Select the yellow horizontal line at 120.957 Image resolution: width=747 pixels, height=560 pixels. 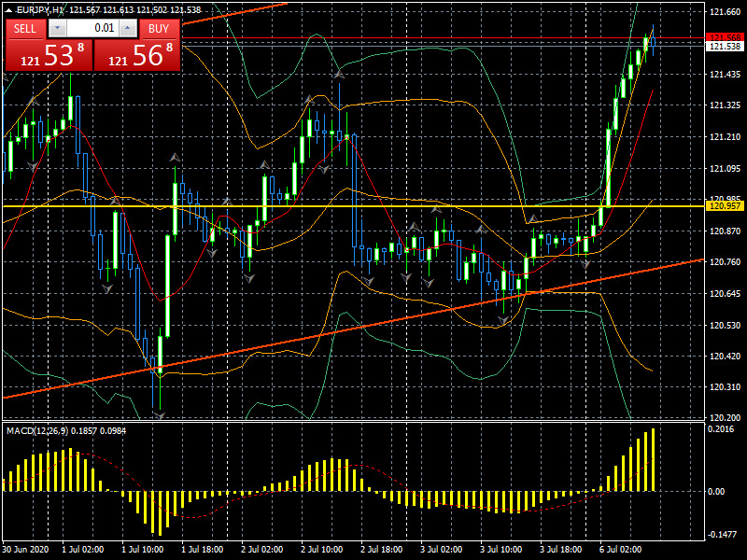[373, 205]
